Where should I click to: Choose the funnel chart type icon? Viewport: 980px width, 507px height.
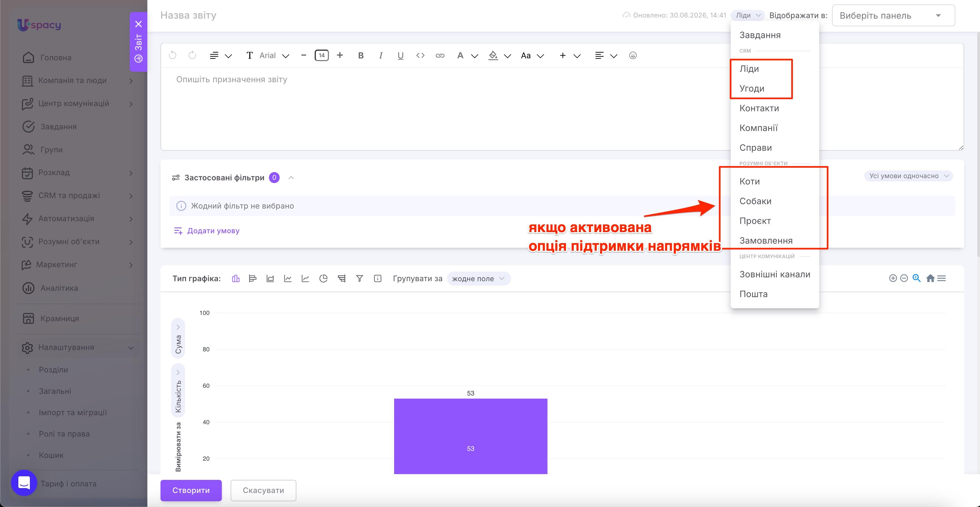tap(359, 279)
